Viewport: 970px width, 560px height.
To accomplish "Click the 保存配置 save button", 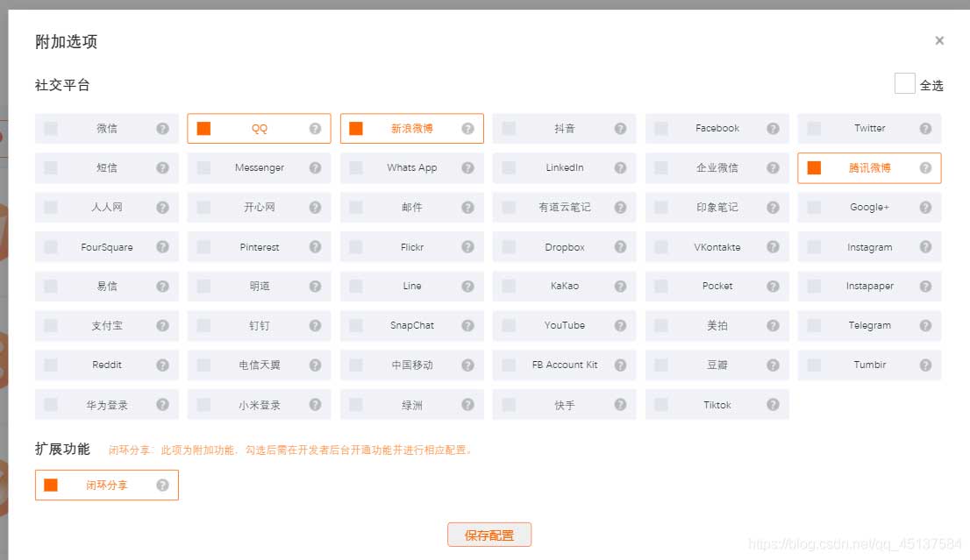I will coord(489,535).
